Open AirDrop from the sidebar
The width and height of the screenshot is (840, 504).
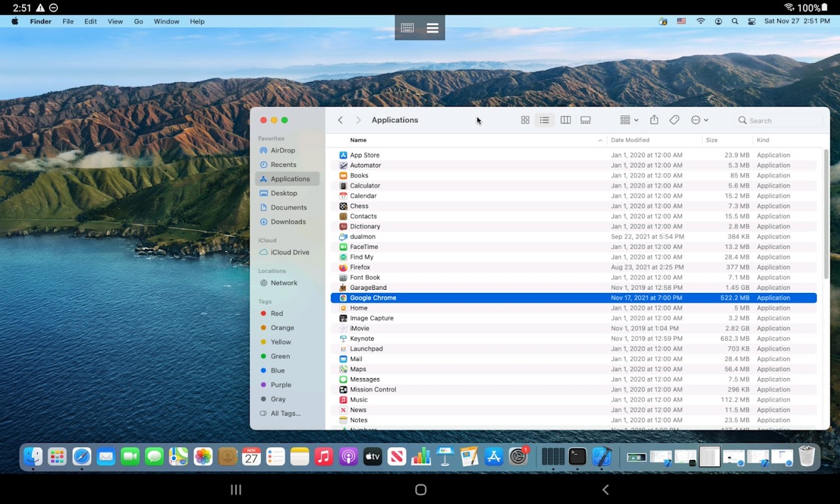pyautogui.click(x=282, y=151)
